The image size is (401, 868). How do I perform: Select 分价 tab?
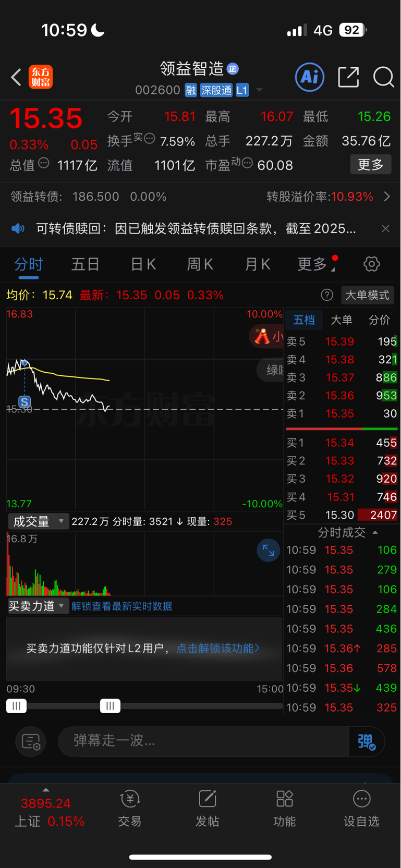coord(379,320)
